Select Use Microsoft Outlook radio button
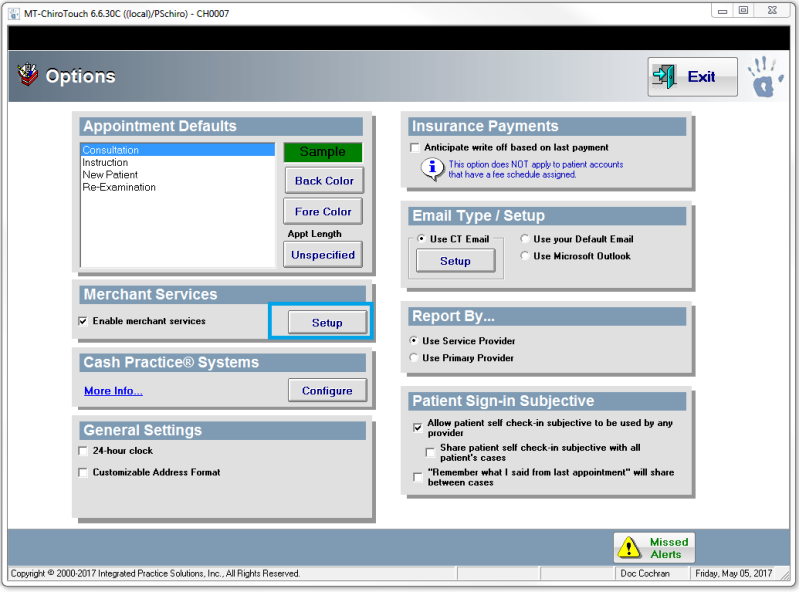799x592 pixels. pos(526,256)
